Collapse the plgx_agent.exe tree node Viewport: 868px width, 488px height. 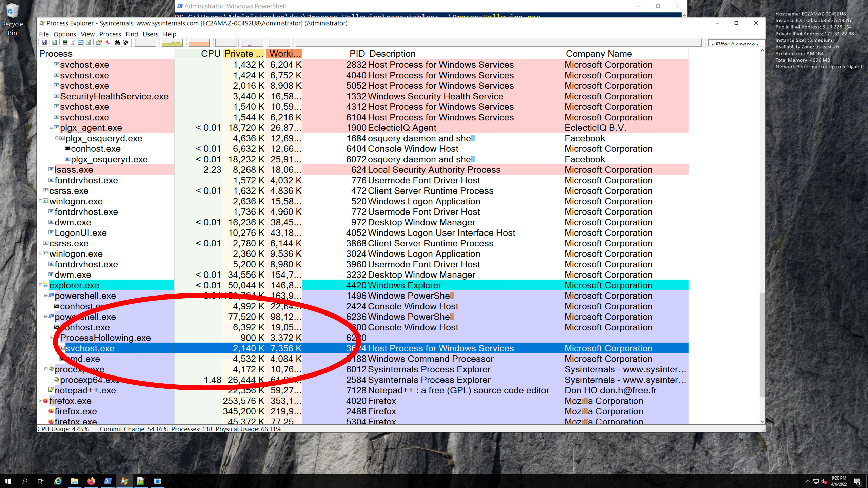click(x=52, y=127)
